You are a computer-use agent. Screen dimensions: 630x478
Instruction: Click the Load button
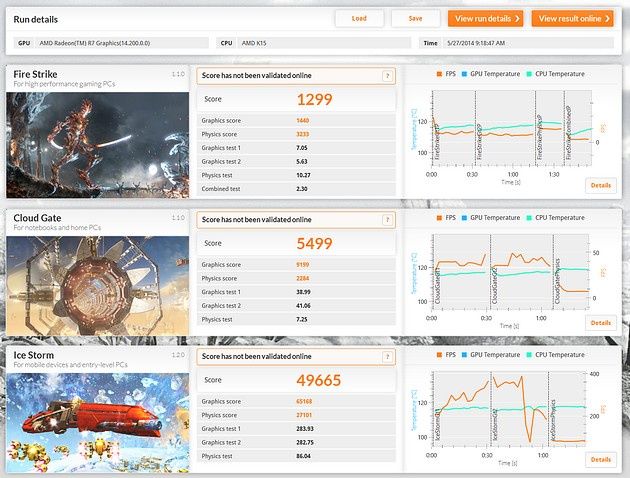359,18
